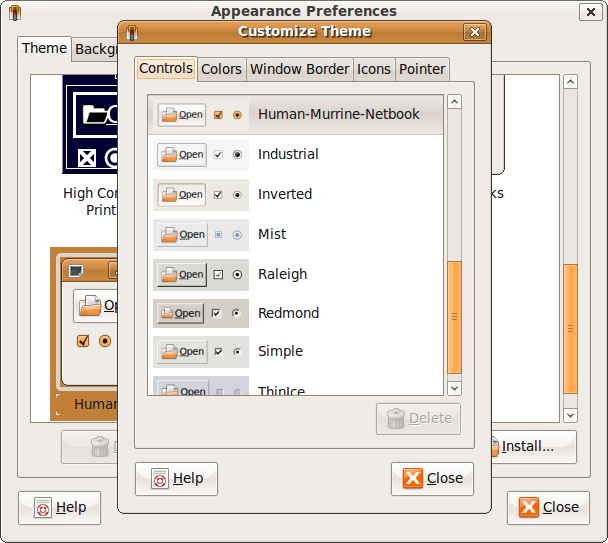Toggle the checkbox in Human-Murrine-Netbook preview
The height and width of the screenshot is (543, 608).
(218, 115)
